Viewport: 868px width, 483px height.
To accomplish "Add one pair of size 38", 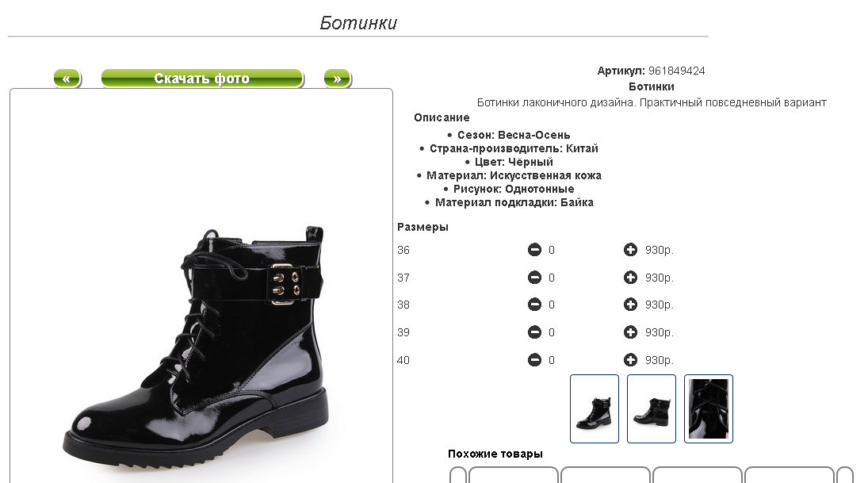I will pos(630,304).
